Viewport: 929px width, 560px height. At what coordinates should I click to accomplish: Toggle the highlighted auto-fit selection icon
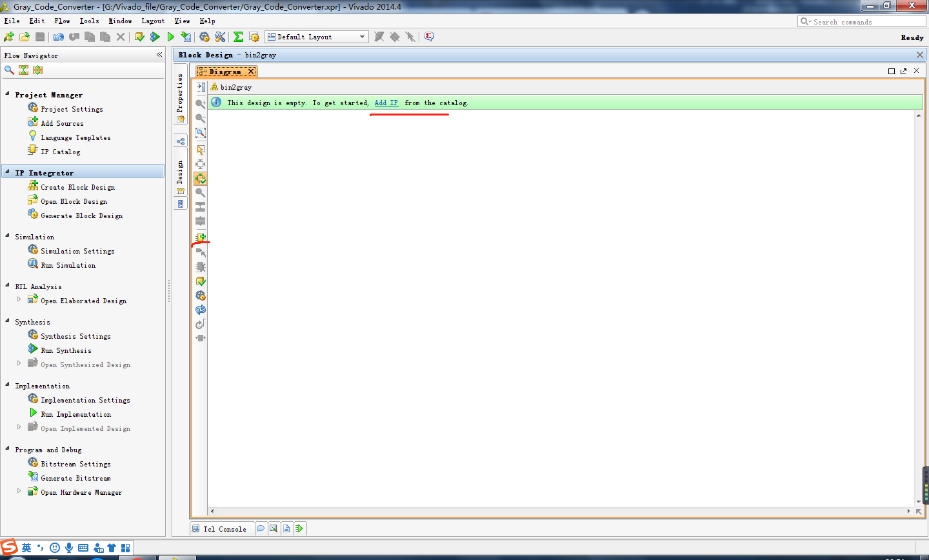tap(201, 179)
